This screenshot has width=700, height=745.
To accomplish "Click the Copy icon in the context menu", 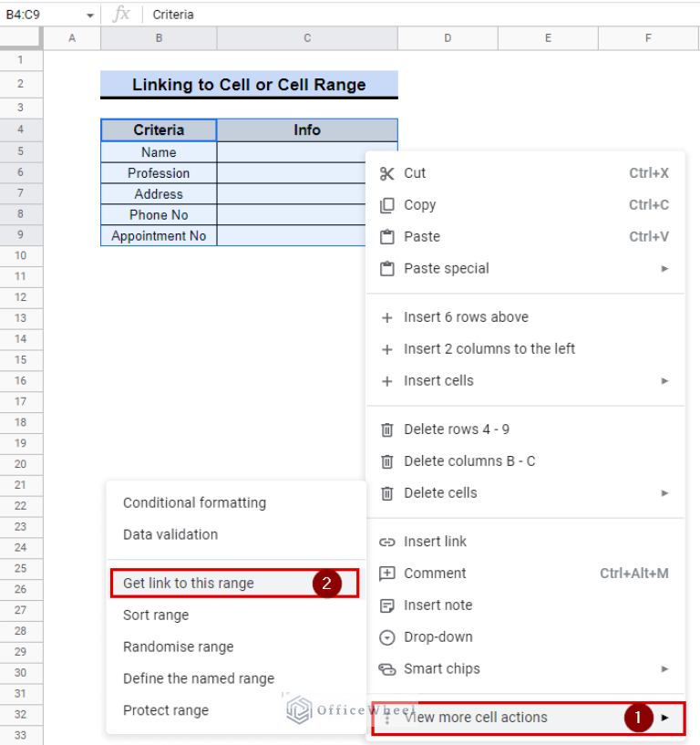I will point(386,205).
